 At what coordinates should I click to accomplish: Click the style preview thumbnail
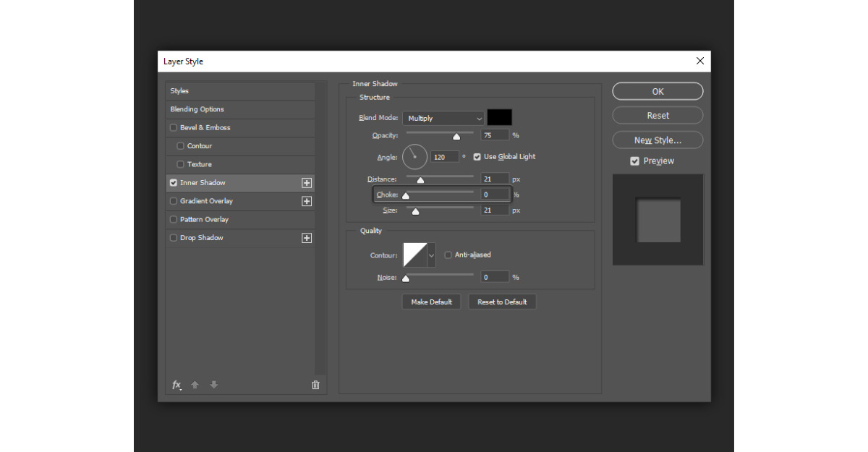(658, 220)
